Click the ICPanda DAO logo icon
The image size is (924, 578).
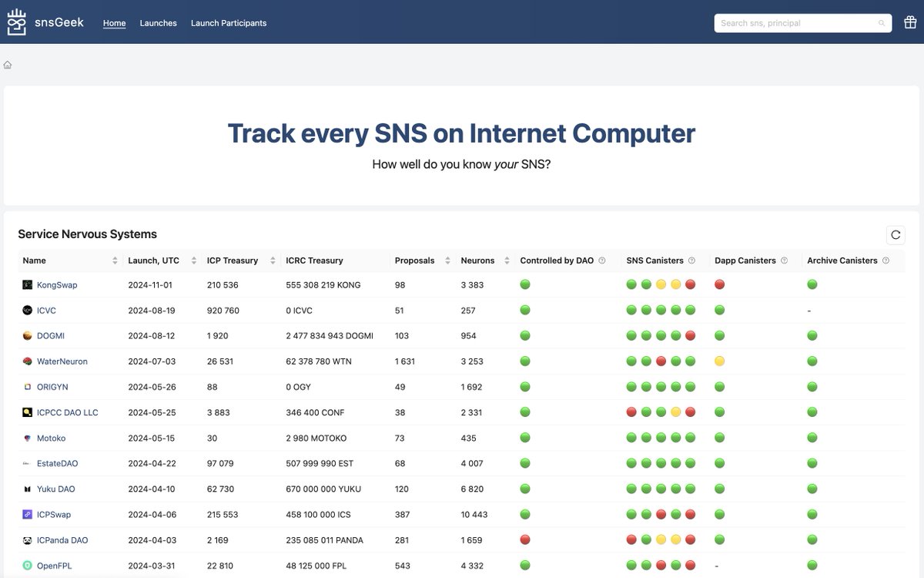coord(28,539)
